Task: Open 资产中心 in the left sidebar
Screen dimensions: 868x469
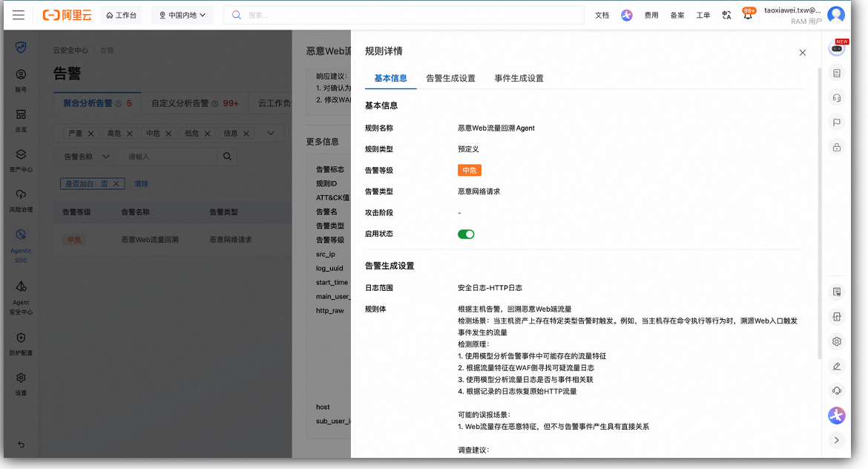Action: [x=21, y=160]
